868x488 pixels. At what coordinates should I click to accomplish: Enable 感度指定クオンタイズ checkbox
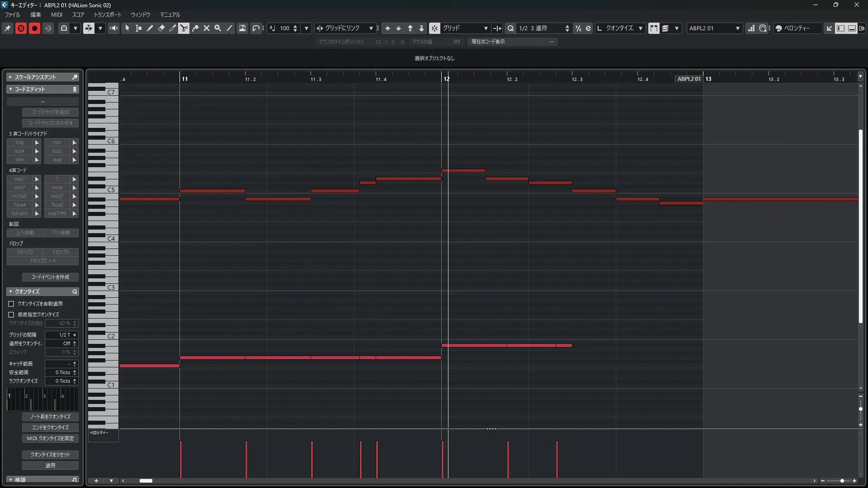[11, 314]
